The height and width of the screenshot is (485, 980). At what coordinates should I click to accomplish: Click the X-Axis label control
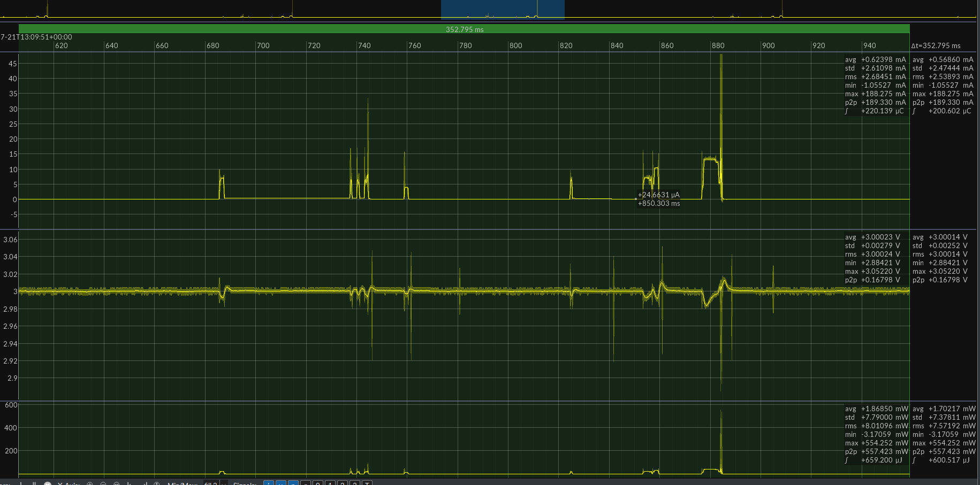tap(70, 483)
